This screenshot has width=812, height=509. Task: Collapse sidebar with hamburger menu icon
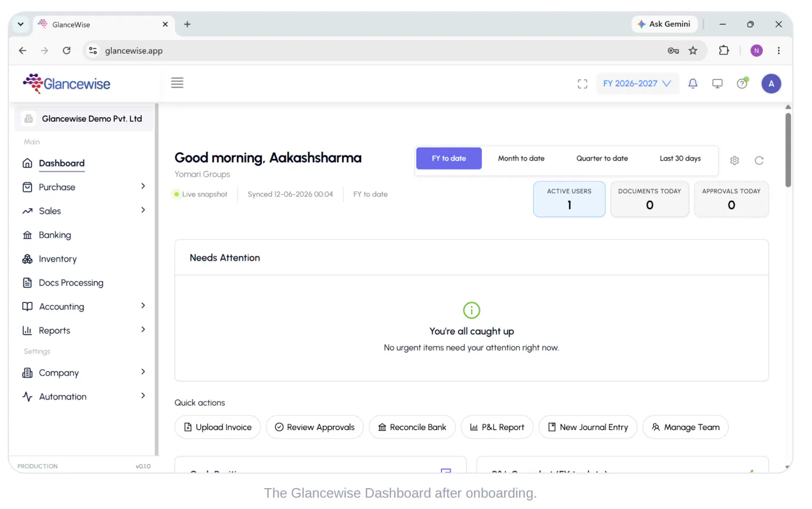tap(177, 83)
